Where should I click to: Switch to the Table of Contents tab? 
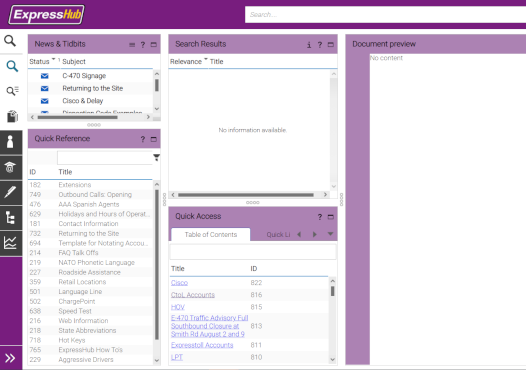click(x=211, y=234)
